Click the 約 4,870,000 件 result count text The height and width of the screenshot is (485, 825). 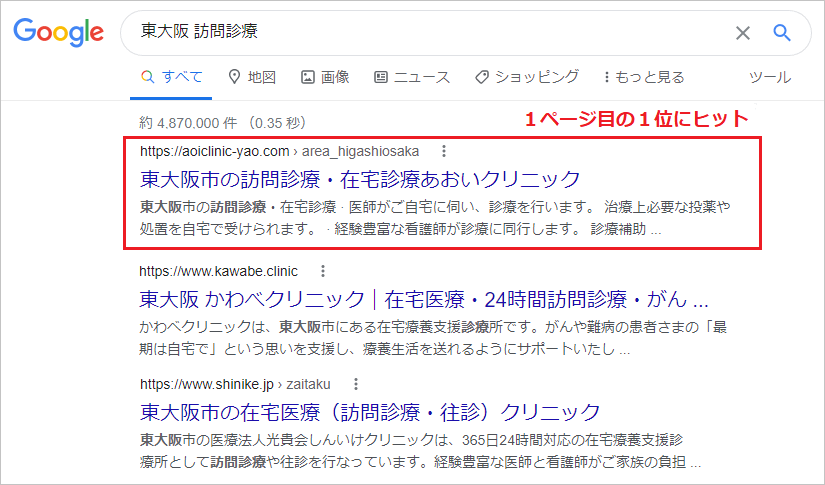tap(223, 123)
